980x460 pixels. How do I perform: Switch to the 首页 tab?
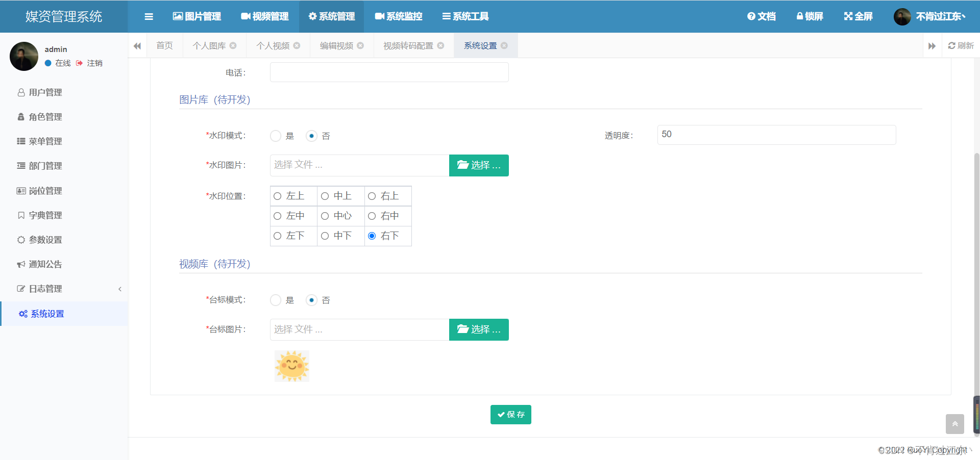[164, 46]
